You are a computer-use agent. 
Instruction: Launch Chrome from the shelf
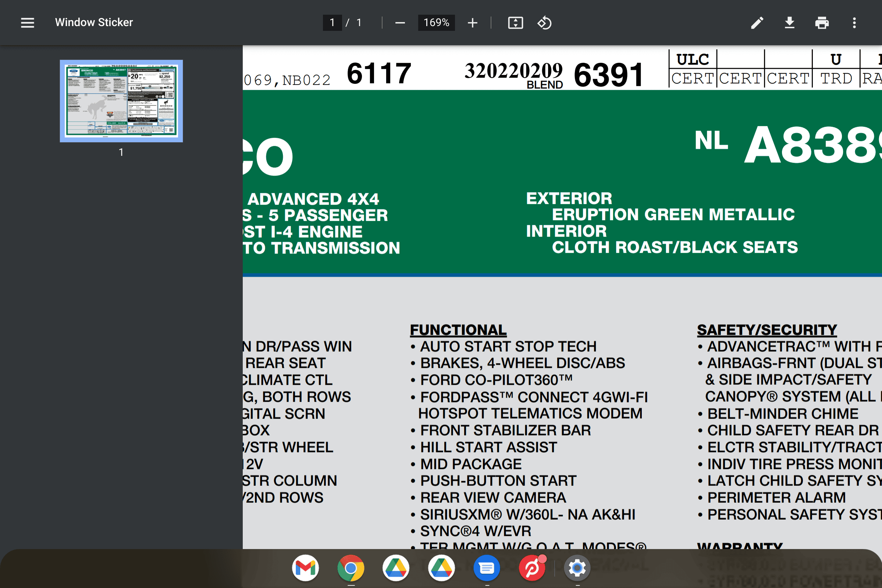[351, 568]
